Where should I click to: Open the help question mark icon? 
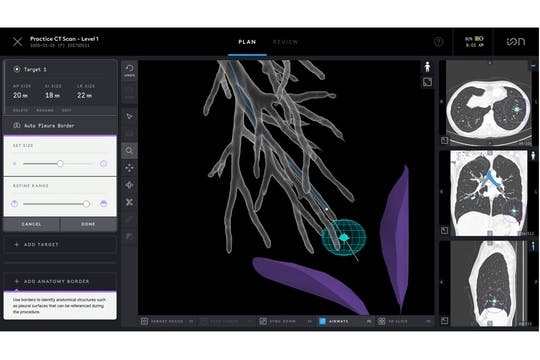point(438,42)
